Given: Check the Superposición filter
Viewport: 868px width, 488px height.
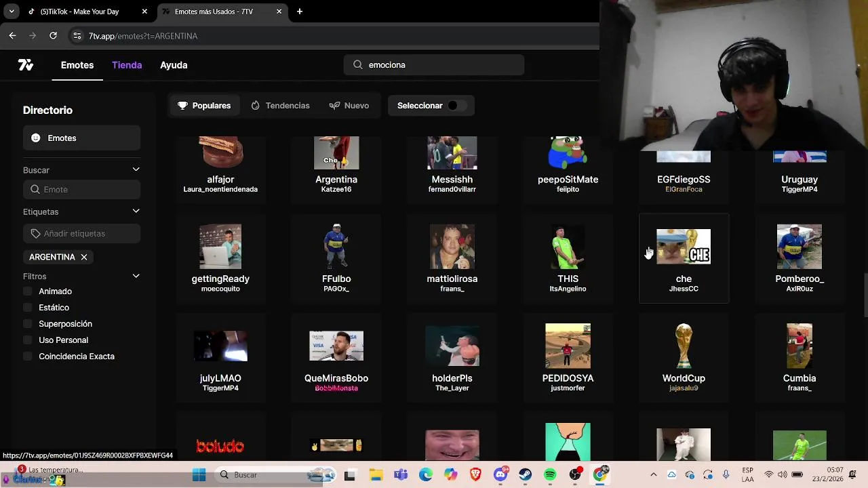Looking at the screenshot, I should coord(28,324).
